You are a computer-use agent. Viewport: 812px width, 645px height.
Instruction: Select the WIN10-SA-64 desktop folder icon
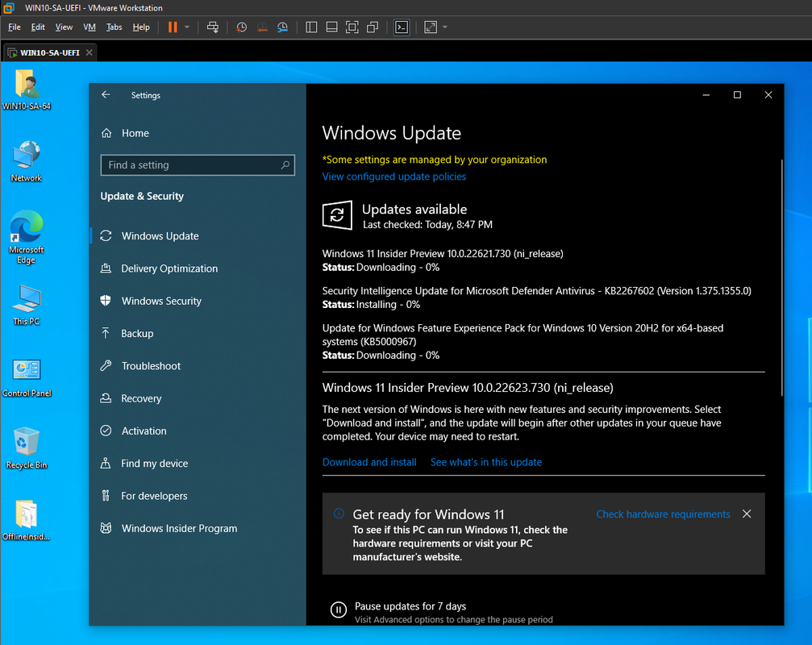27,90
